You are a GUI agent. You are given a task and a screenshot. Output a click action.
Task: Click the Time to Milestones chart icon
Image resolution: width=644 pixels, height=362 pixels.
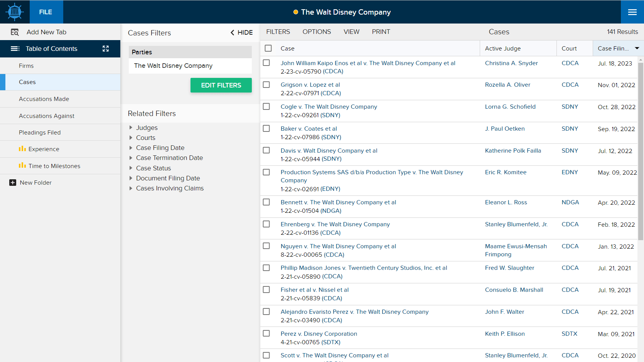click(22, 166)
